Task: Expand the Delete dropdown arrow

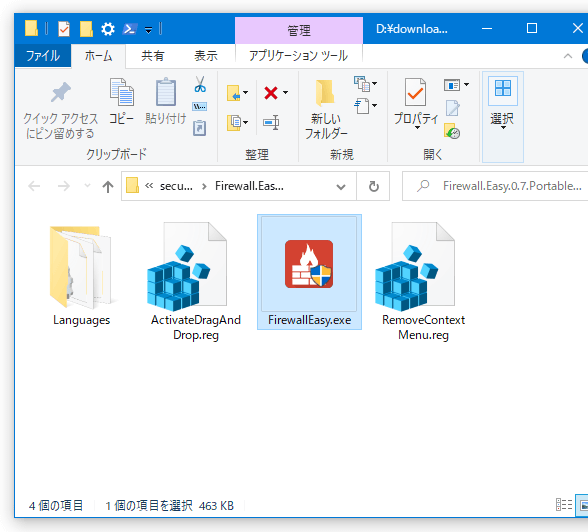Action: click(x=285, y=93)
